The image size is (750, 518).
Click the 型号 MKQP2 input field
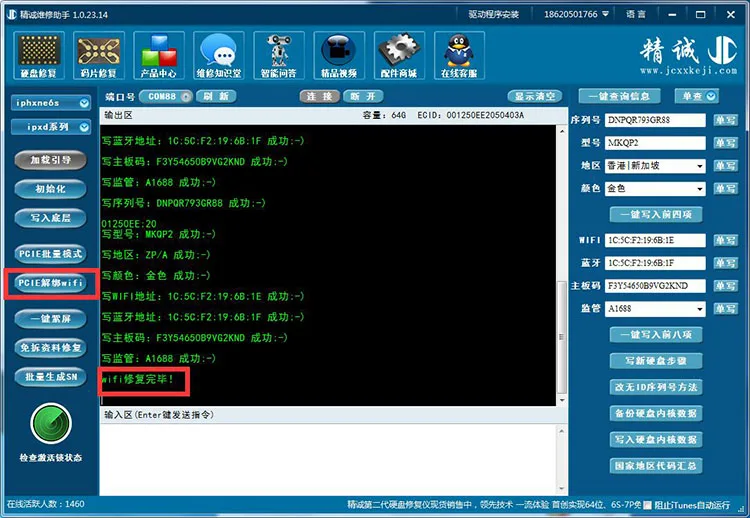655,143
